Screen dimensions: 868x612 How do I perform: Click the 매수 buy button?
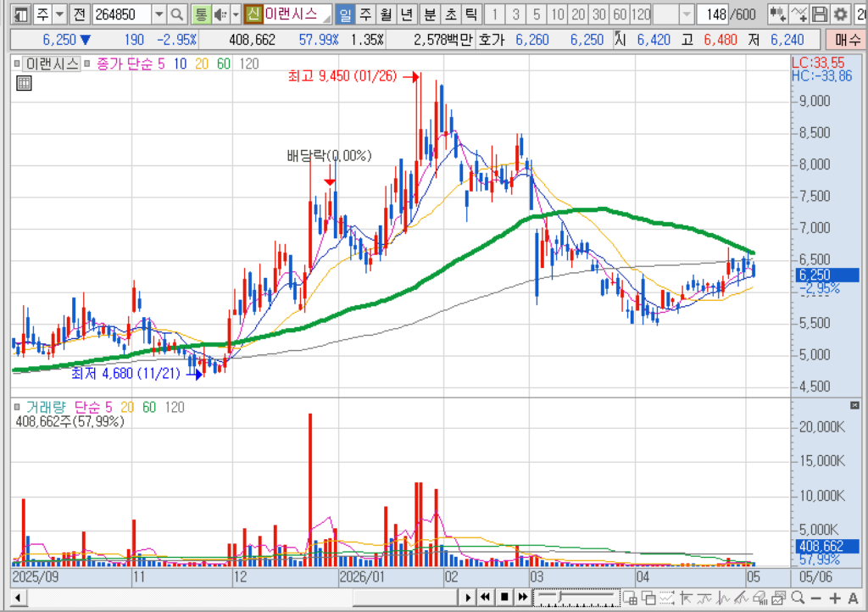click(847, 40)
